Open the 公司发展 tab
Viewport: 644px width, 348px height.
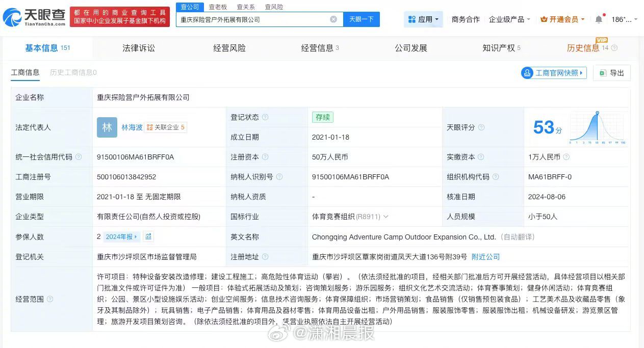pyautogui.click(x=410, y=48)
